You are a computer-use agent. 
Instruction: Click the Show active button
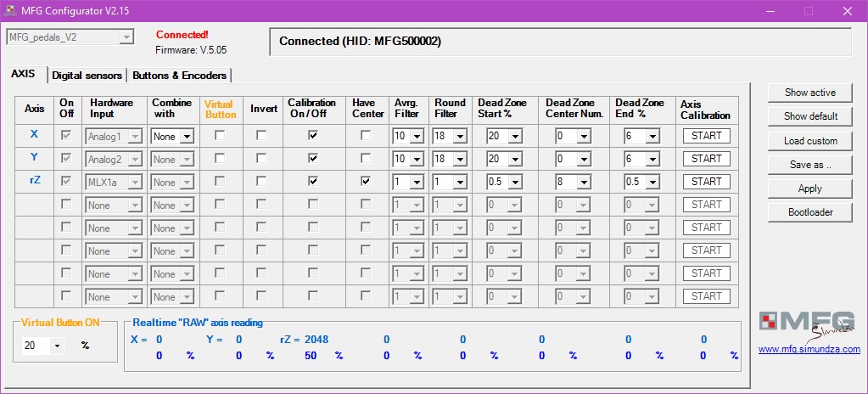point(809,93)
